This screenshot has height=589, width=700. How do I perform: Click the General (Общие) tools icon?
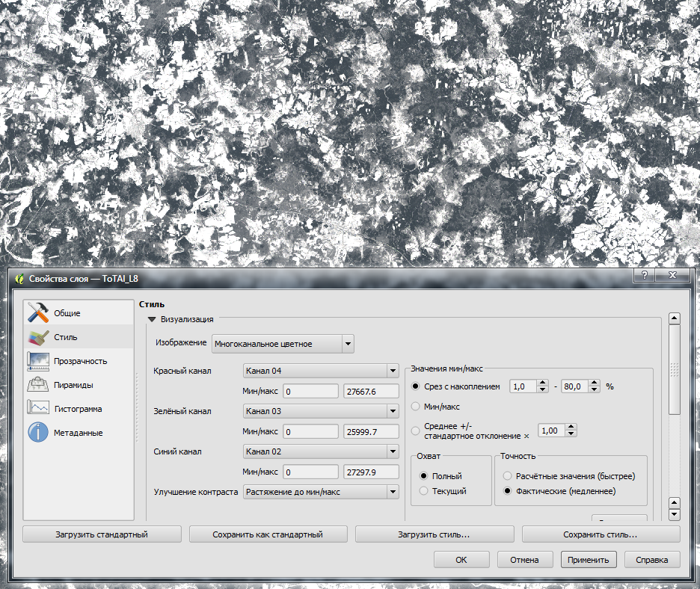point(38,312)
